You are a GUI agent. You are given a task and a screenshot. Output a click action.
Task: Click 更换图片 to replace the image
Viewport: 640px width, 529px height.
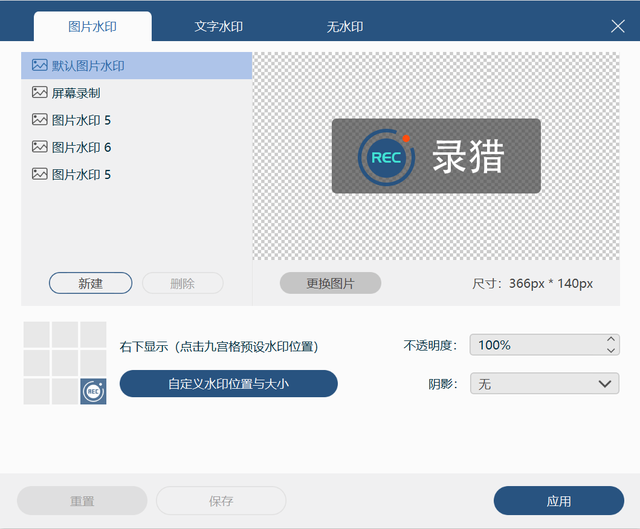click(330, 283)
